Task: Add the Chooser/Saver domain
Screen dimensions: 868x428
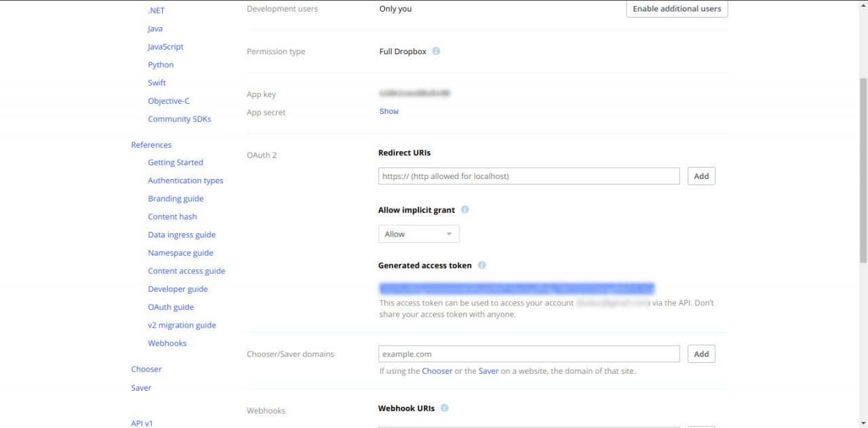Action: (x=701, y=354)
